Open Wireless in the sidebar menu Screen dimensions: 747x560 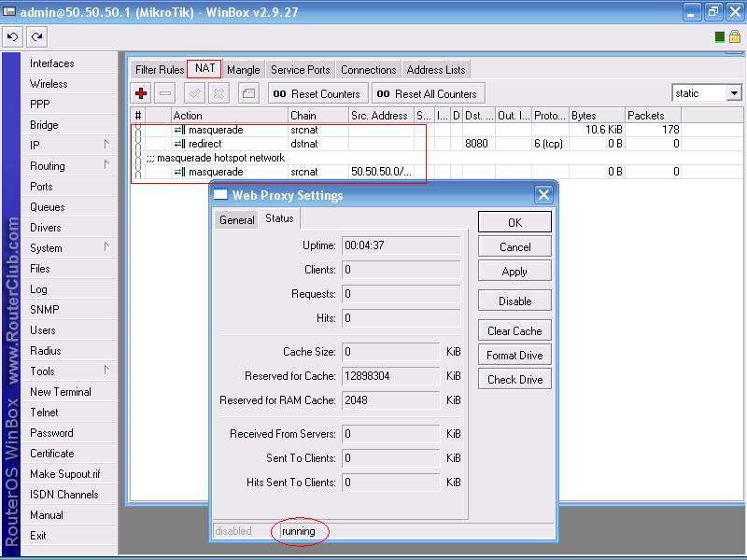tap(69, 83)
